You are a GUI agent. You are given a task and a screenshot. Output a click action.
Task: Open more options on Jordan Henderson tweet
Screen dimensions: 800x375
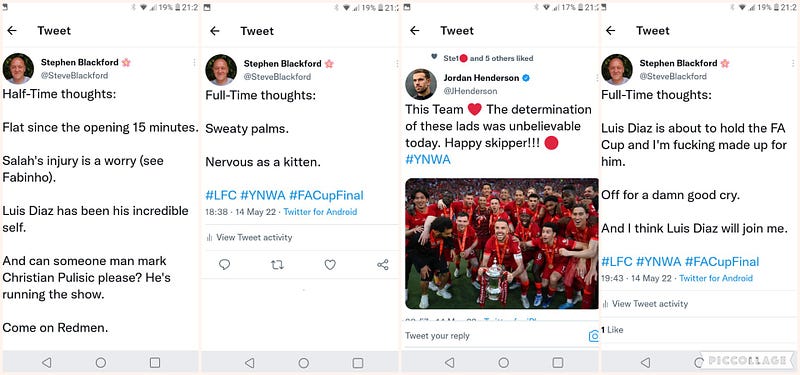tap(596, 78)
